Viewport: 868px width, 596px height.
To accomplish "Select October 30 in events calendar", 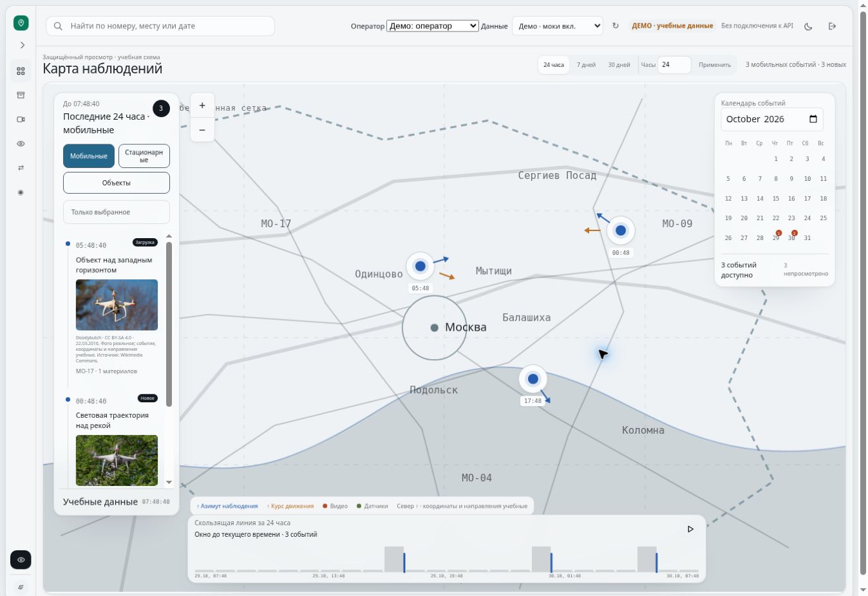I will tap(791, 238).
